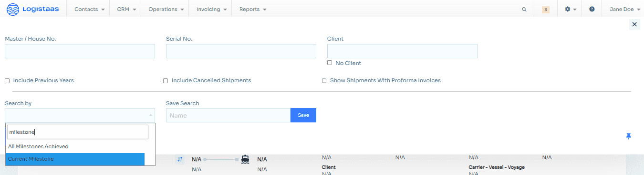Click the milestone filter text box

78,132
